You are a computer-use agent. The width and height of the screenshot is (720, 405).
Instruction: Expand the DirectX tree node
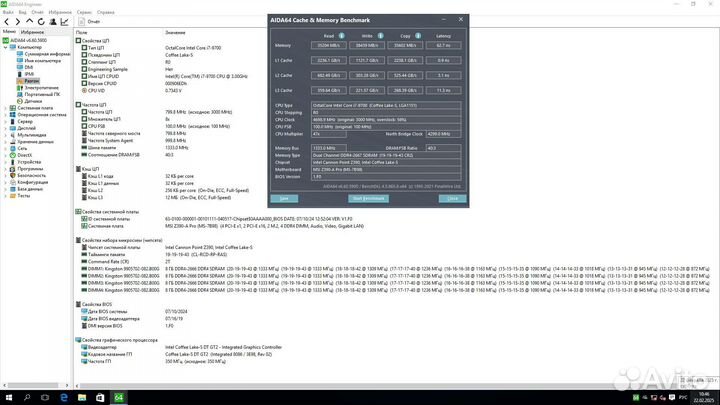6,155
